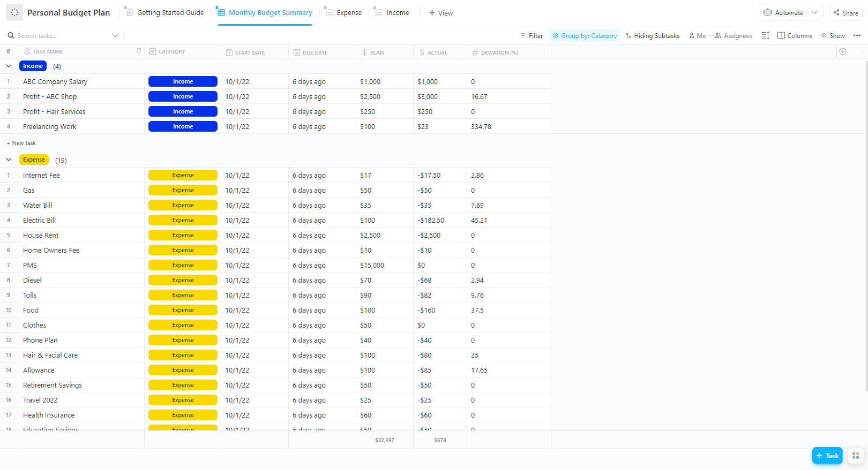Click the Share icon button

pyautogui.click(x=845, y=12)
